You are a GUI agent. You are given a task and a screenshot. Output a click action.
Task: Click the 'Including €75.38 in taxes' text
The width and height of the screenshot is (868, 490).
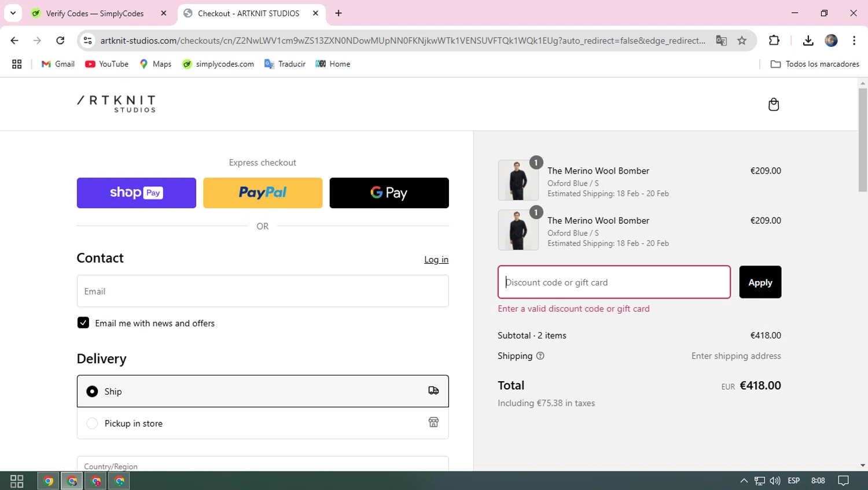click(x=546, y=403)
